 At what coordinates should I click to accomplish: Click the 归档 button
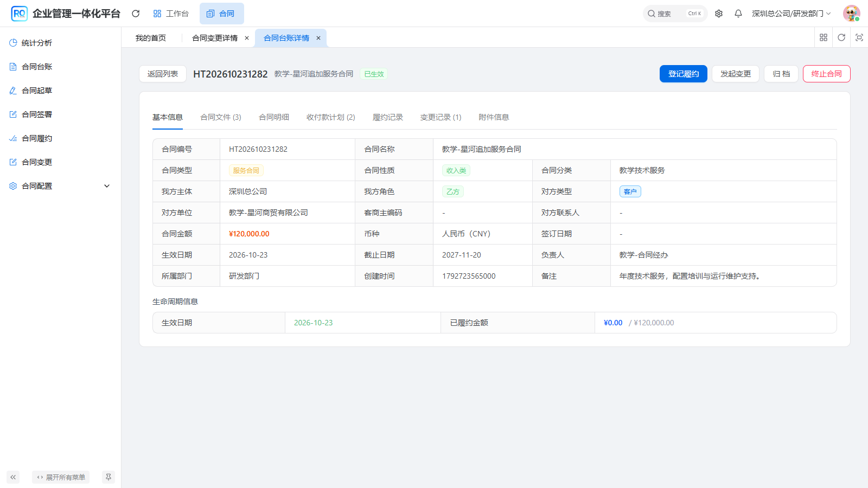[781, 74]
